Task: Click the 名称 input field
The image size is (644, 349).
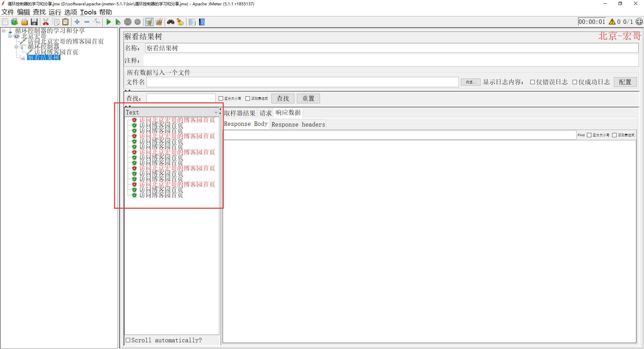Action: click(x=392, y=48)
